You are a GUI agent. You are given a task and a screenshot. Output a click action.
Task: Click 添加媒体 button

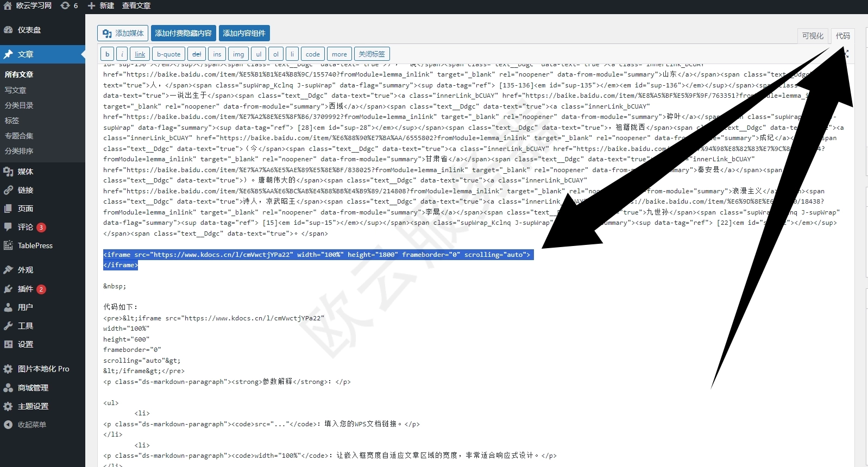point(123,33)
